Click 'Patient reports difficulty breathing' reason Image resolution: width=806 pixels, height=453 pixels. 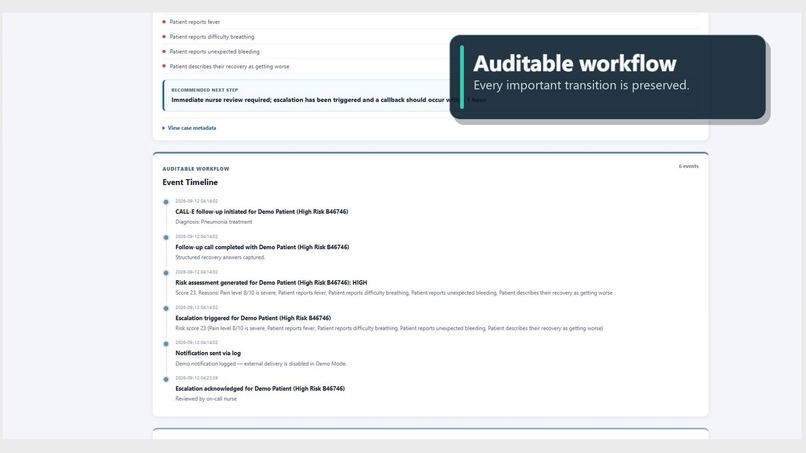(x=212, y=37)
